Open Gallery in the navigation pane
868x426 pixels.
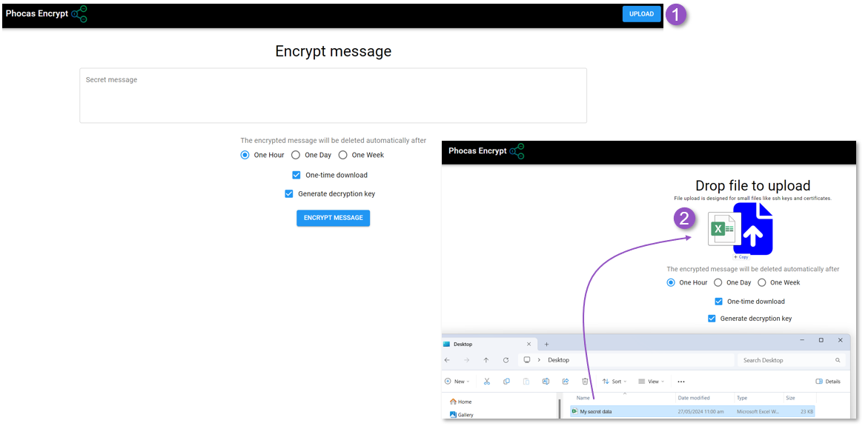coord(462,414)
